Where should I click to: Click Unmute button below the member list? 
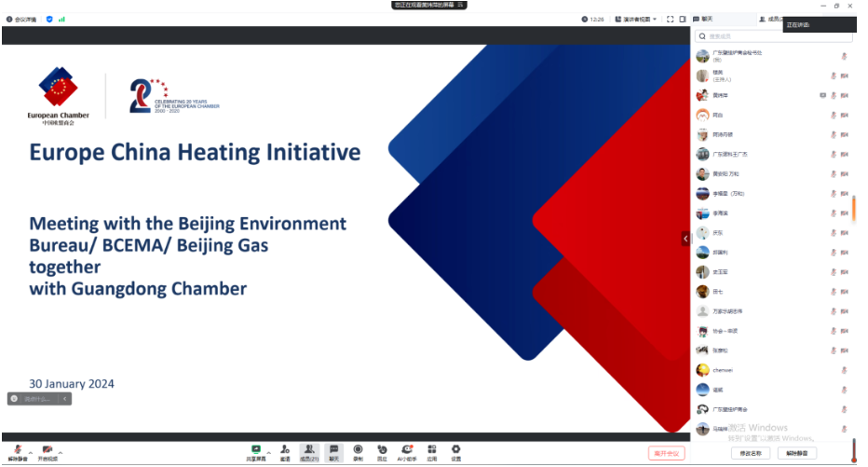tap(796, 453)
